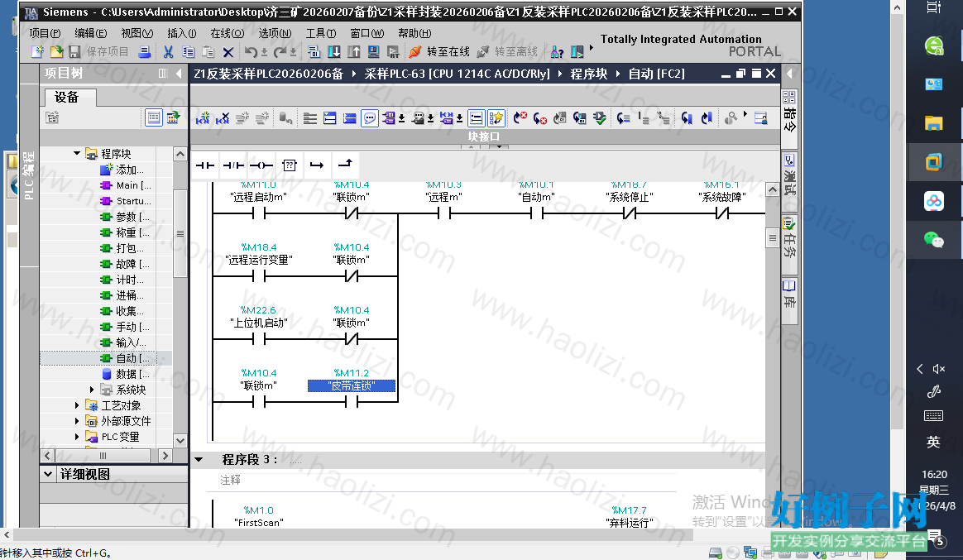Expand the 系统块 folder
Screen dimensions: 963x560
[92, 390]
